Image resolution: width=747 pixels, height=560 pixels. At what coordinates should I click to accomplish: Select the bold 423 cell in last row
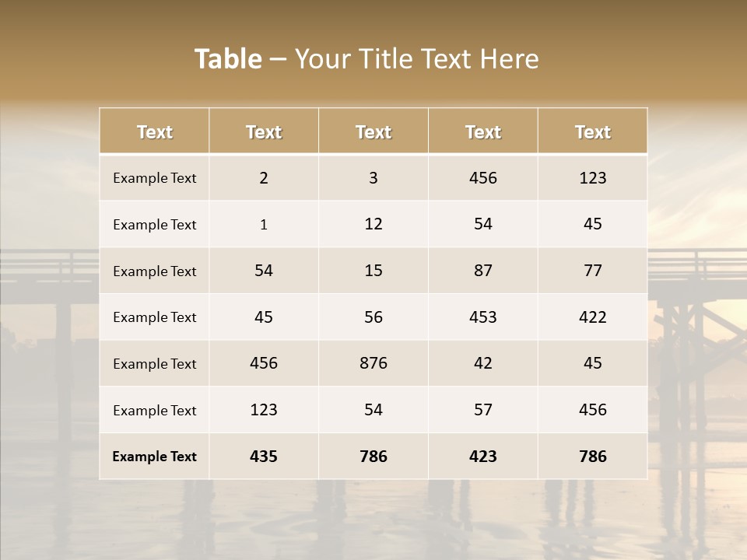[483, 457]
